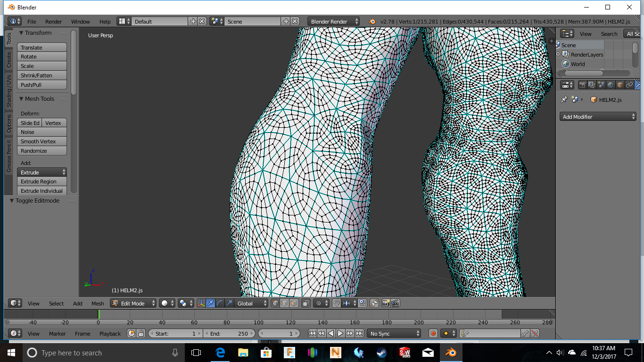Open the Object properties cube tab

(620, 85)
